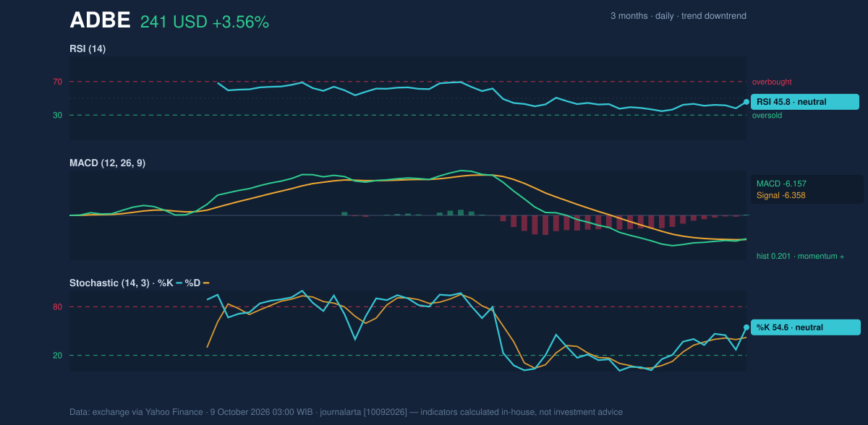The height and width of the screenshot is (425, 868).
Task: Click the Signal -6.358 legend value
Action: pyautogui.click(x=781, y=195)
